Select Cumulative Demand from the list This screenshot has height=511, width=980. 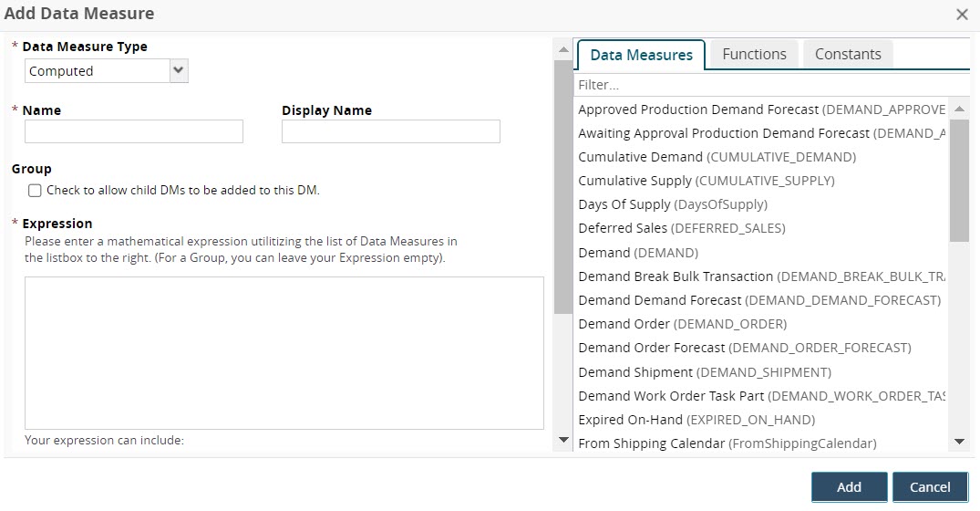coord(640,157)
